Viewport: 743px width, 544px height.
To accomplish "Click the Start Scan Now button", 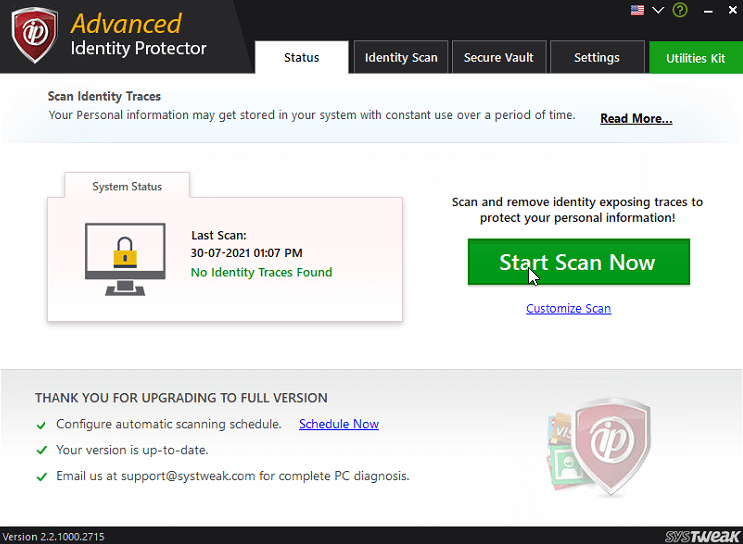I will point(579,262).
